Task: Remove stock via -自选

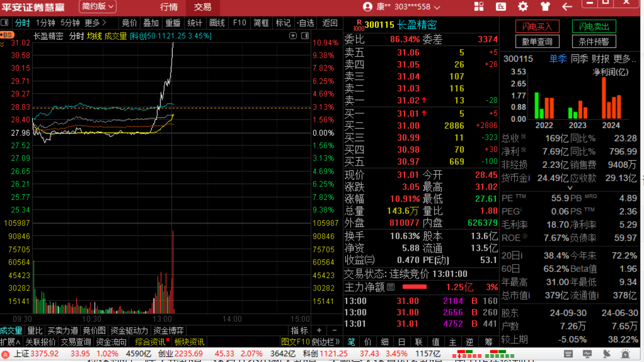Action: tap(305, 23)
